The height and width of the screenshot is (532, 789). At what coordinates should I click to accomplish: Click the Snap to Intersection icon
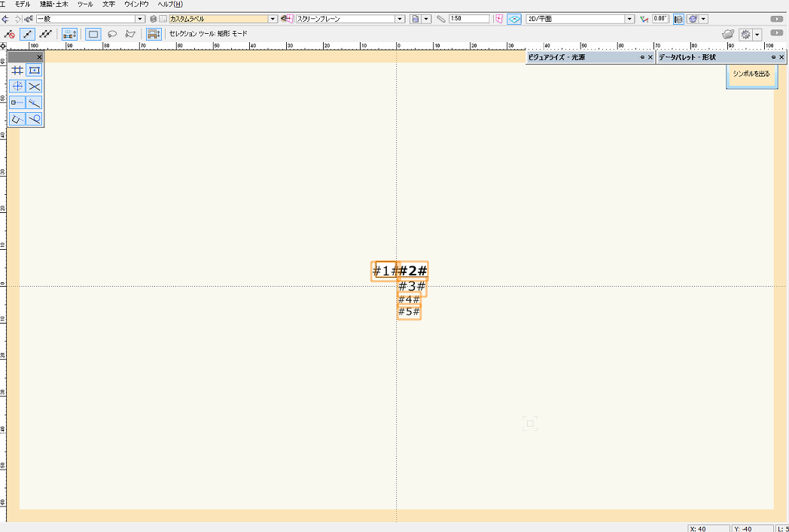click(x=34, y=87)
